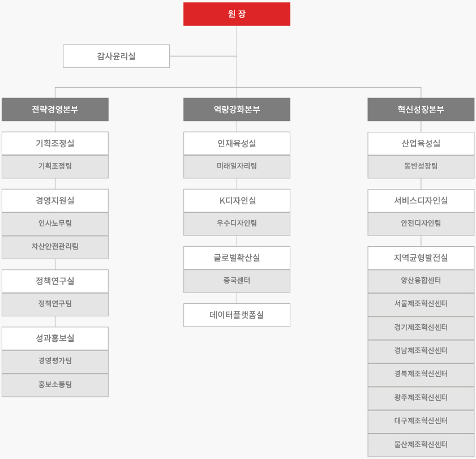Select the 정책연구실 office box
This screenshot has height=459, width=476.
[55, 281]
